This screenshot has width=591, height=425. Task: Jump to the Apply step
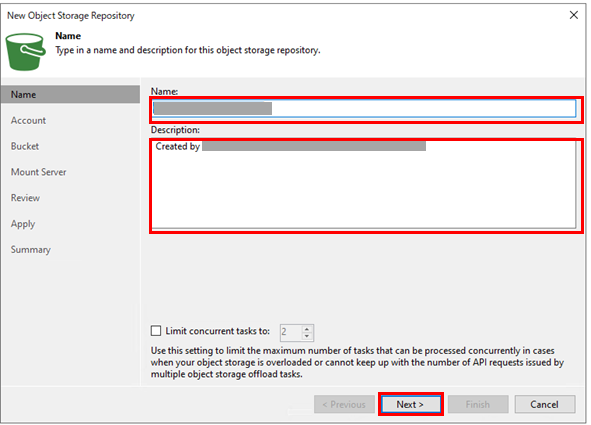pyautogui.click(x=23, y=224)
